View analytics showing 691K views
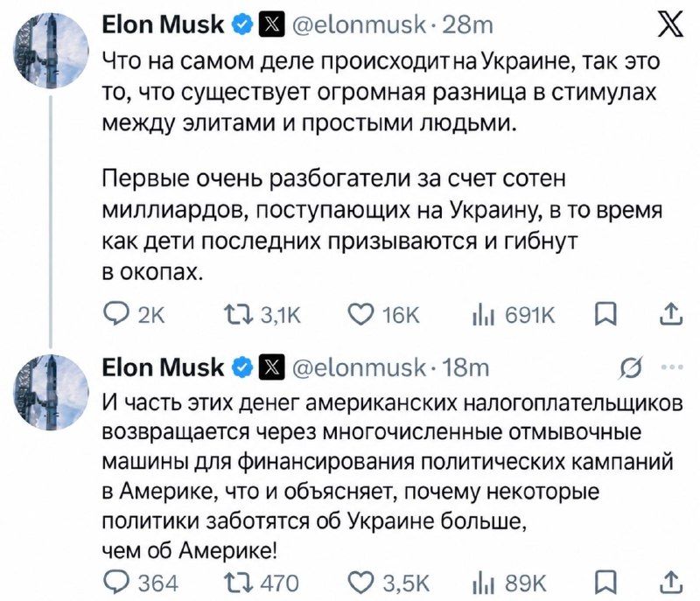The width and height of the screenshot is (700, 601). (x=514, y=315)
